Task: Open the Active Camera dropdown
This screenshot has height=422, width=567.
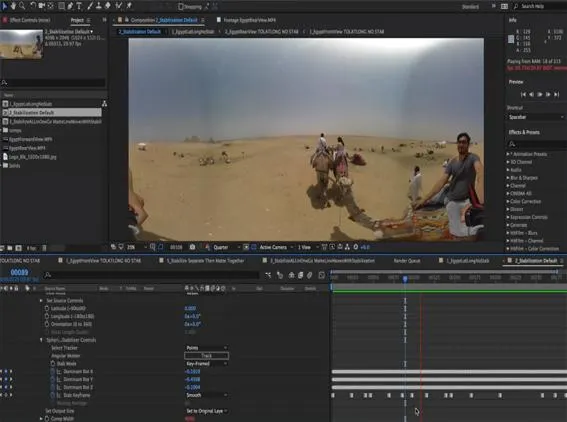Action: (x=276, y=247)
